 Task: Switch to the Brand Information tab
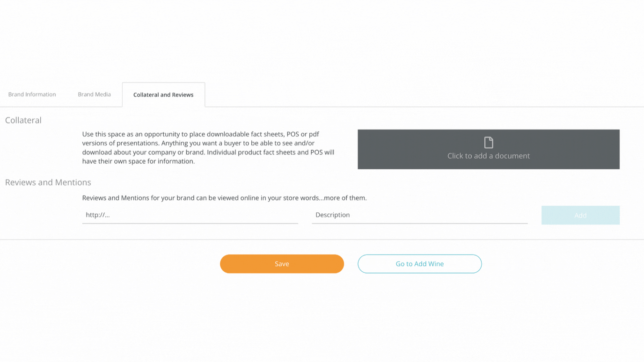pyautogui.click(x=31, y=94)
